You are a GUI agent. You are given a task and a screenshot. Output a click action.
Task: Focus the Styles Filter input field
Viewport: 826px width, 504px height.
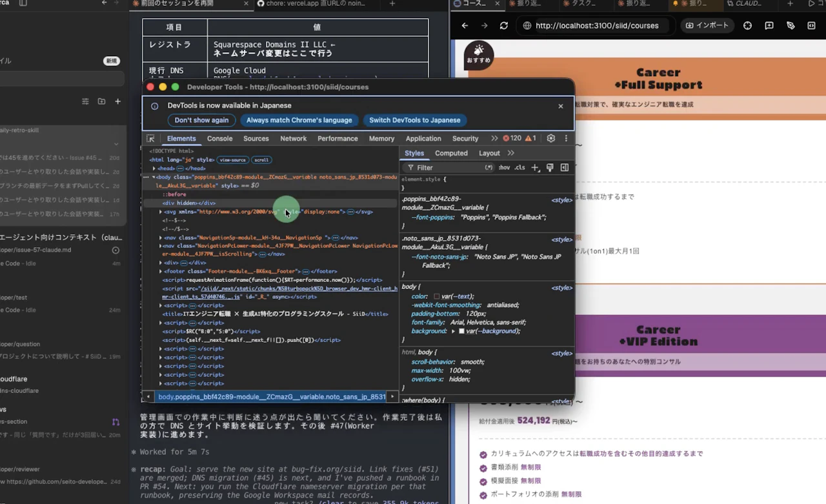click(x=448, y=168)
